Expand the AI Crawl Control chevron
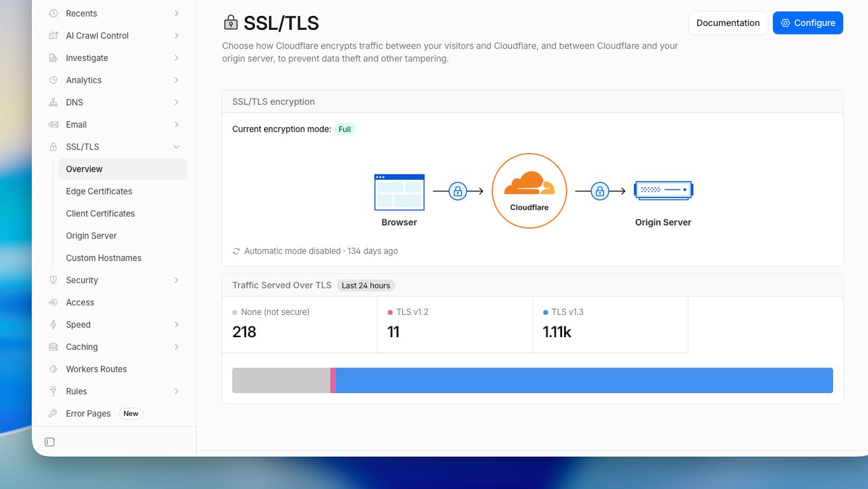 click(176, 36)
